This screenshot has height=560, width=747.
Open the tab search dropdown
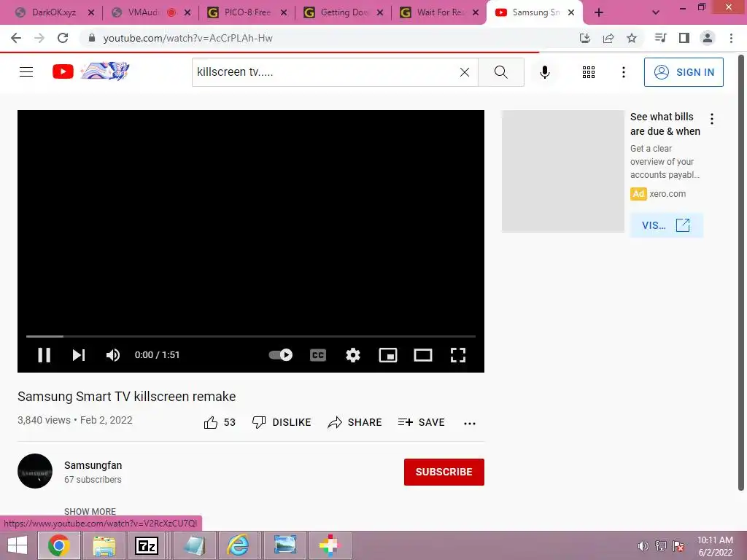point(656,13)
